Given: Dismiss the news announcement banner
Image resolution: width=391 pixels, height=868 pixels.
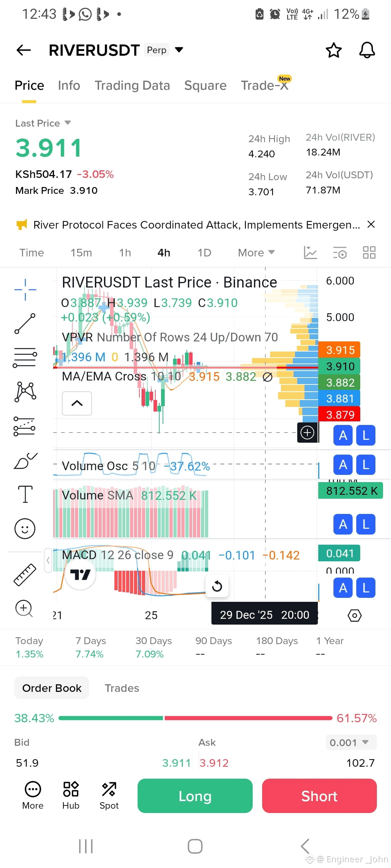Looking at the screenshot, I should click(x=371, y=225).
